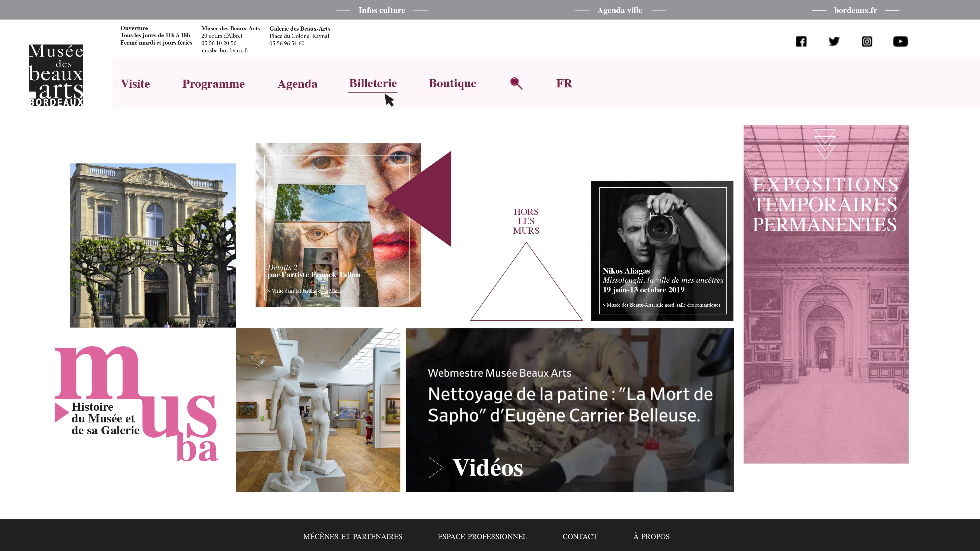Open the FR language selector

click(x=564, y=83)
